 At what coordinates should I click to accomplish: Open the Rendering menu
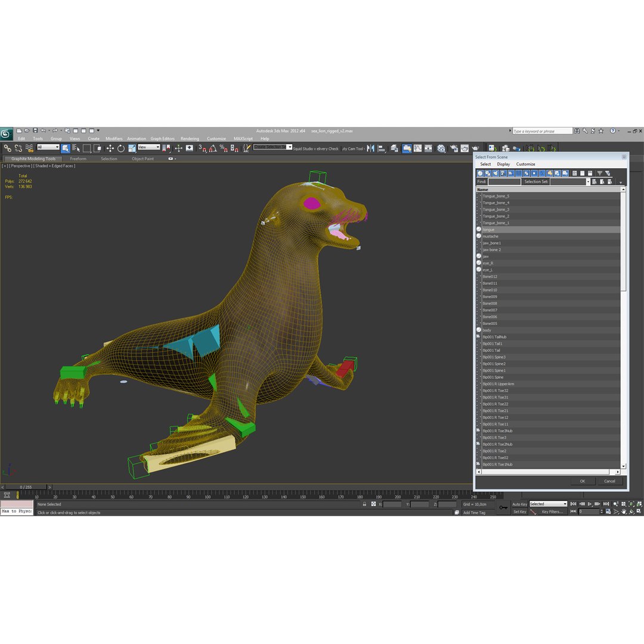coord(190,138)
